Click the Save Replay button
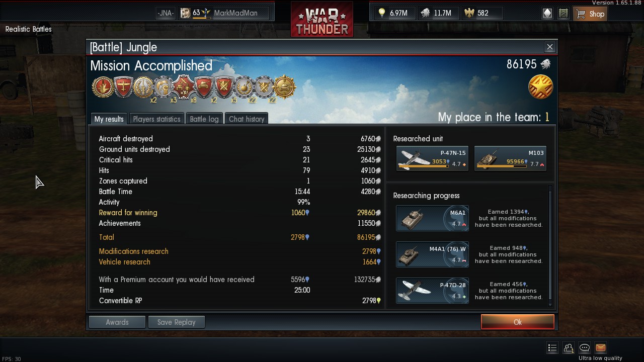 tap(176, 322)
